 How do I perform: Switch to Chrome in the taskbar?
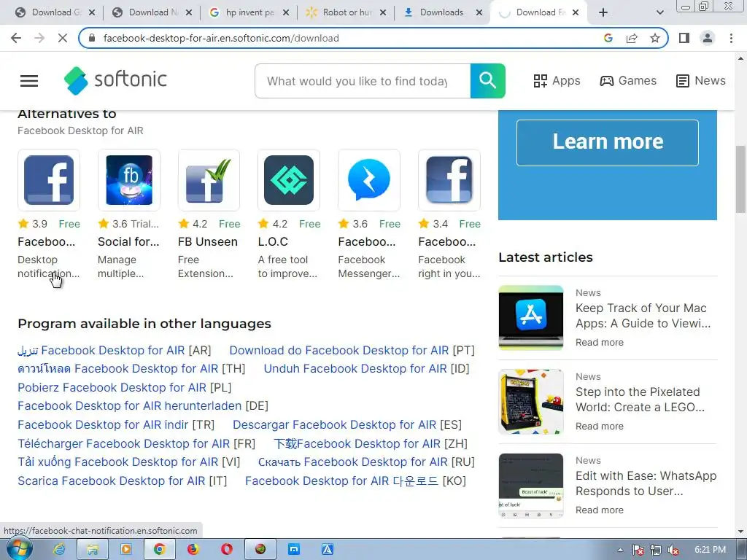159,550
